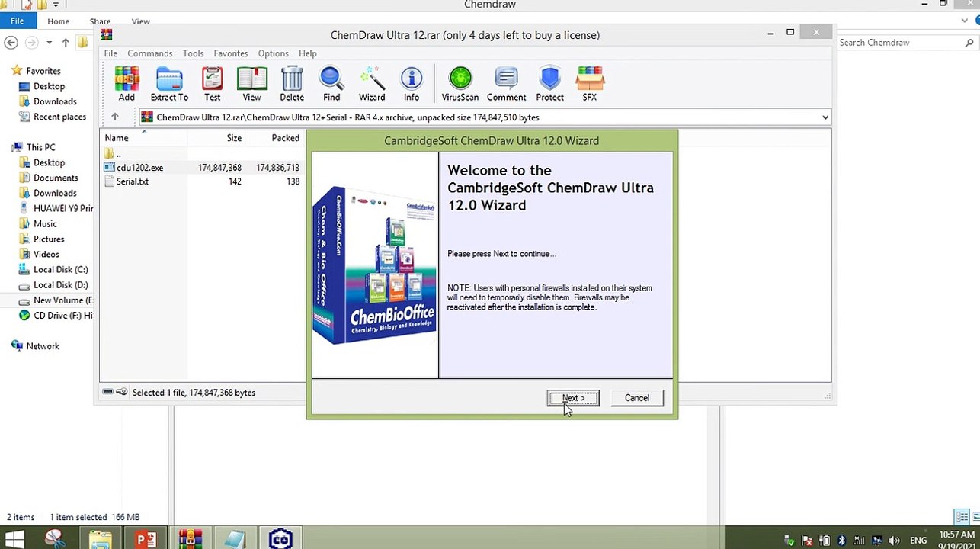Click the Bluetooth tray icon
The image size is (980, 549).
[842, 541]
